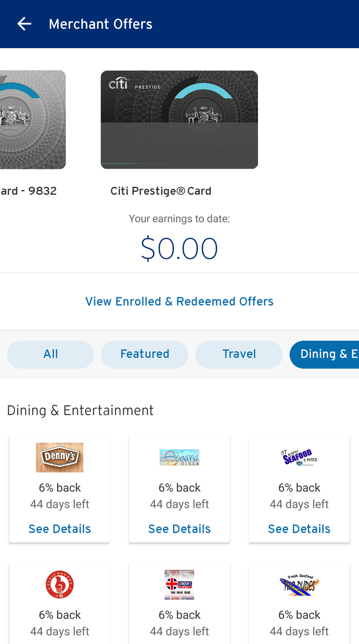
Task: Tap the Oceana Diner logo
Action: pos(180,457)
